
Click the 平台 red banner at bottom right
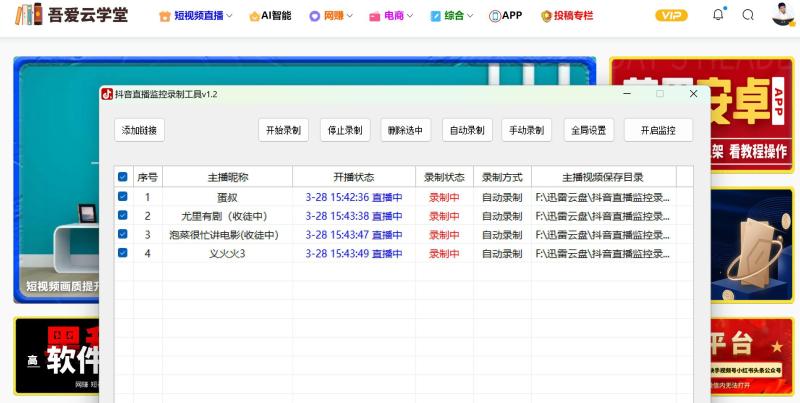tap(753, 356)
